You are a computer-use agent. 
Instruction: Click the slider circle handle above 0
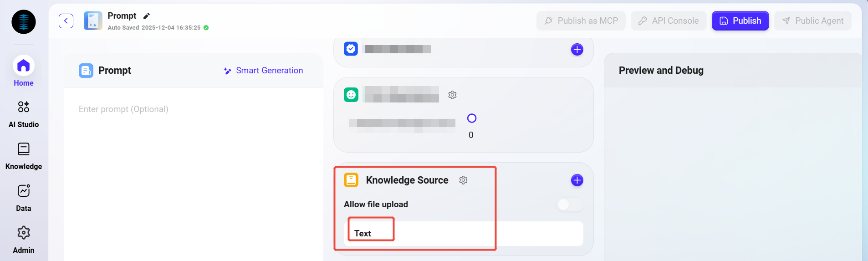point(472,118)
